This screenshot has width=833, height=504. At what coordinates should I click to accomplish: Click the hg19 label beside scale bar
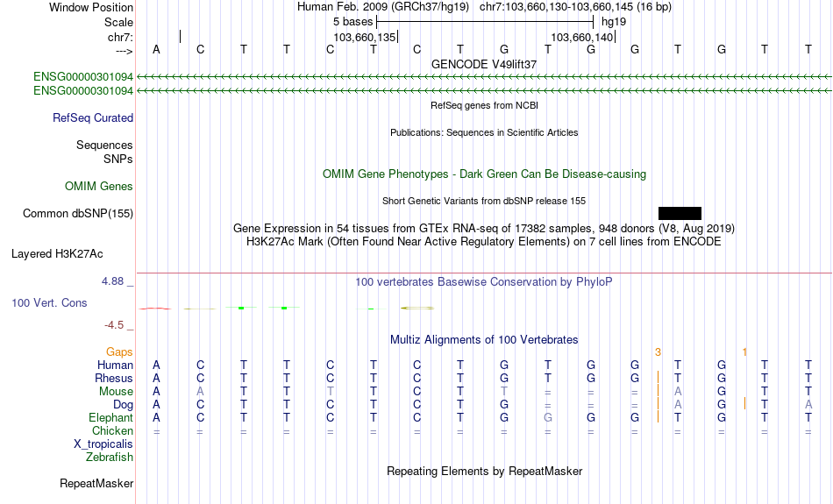(614, 22)
